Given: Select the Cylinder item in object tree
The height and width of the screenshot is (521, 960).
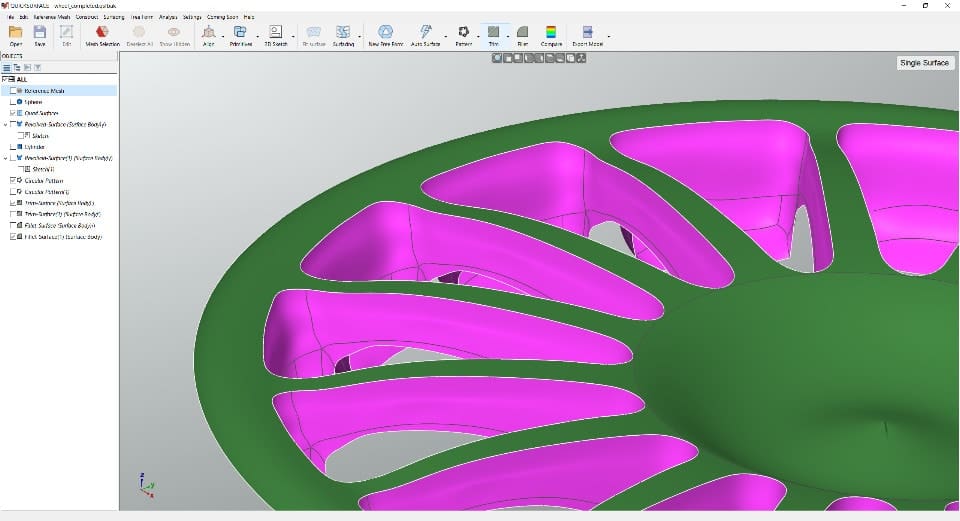Looking at the screenshot, I should [34, 147].
